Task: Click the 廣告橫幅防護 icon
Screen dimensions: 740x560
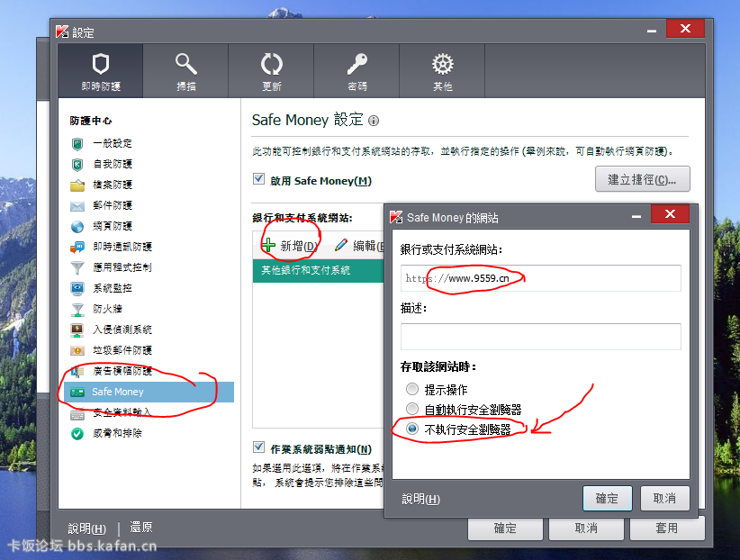Action: [x=77, y=371]
